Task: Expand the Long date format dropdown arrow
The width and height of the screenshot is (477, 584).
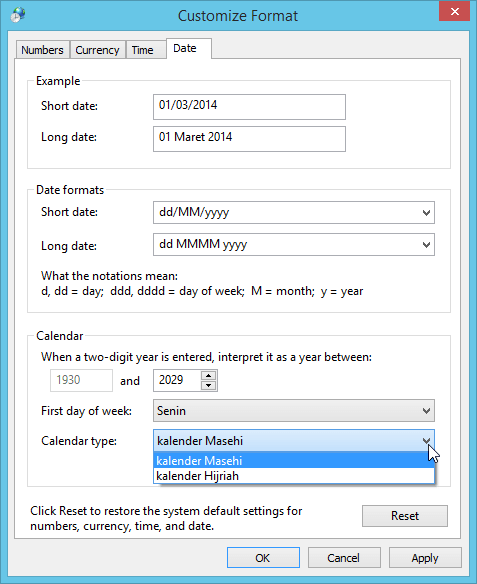Action: click(426, 245)
